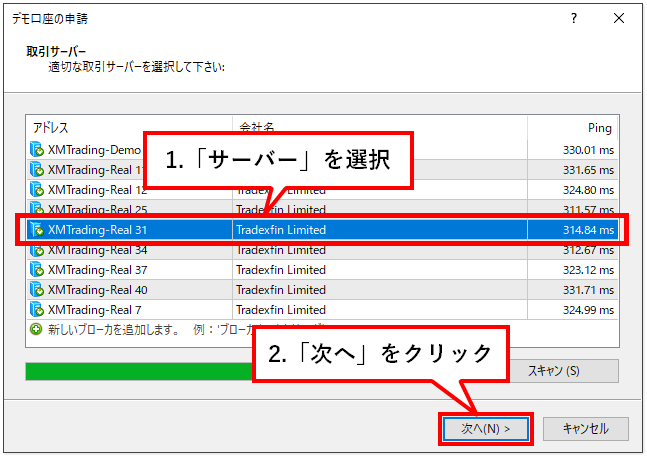
Task: Select the XMTrading-Real 34 server
Action: (x=322, y=250)
